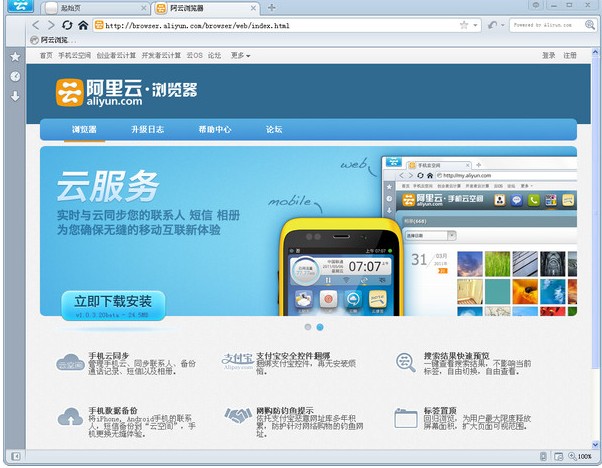Click the mobile device icon in status bar

click(543, 456)
